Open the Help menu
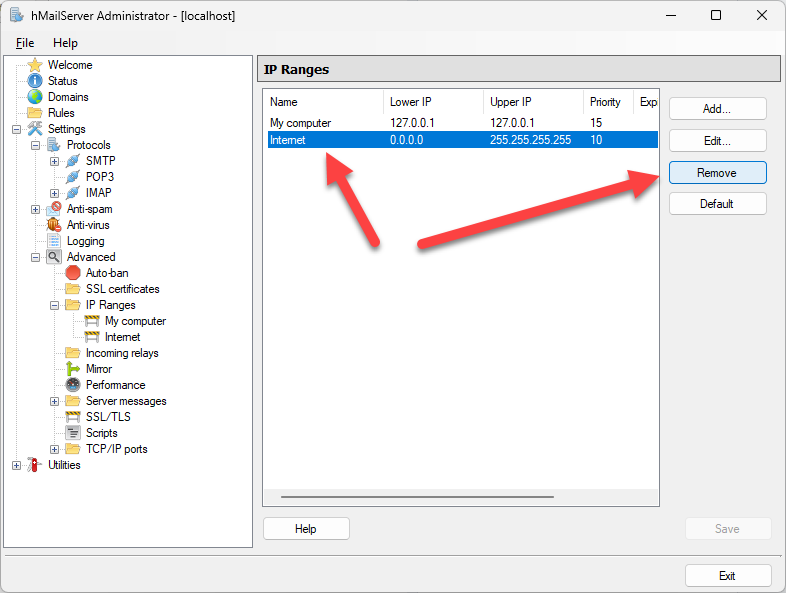The height and width of the screenshot is (593, 786). [65, 43]
